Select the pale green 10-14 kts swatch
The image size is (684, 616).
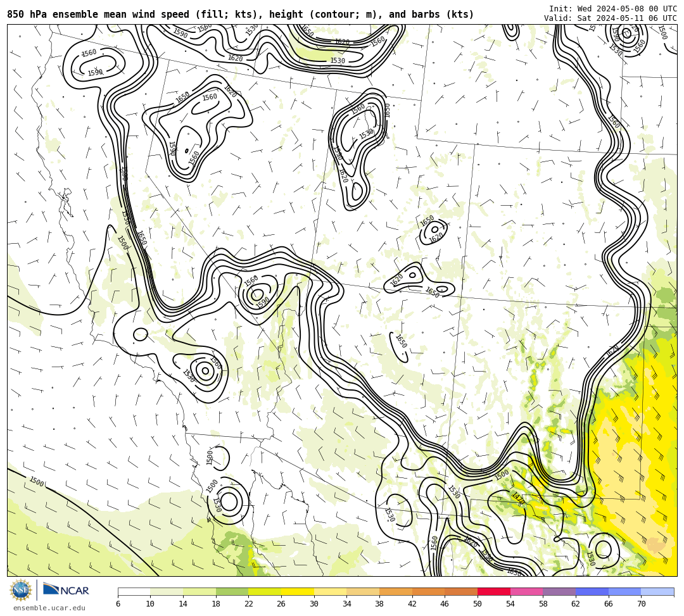tap(167, 591)
